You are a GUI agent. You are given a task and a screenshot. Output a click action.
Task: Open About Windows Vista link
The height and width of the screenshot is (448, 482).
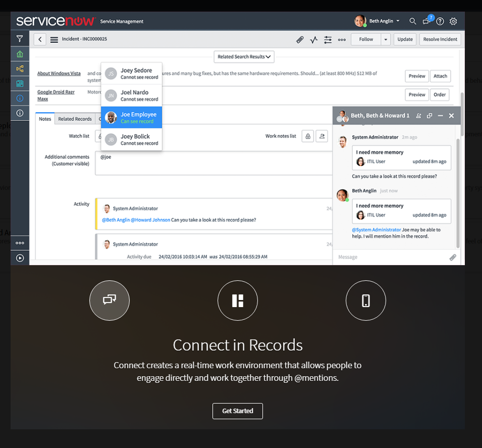point(59,74)
